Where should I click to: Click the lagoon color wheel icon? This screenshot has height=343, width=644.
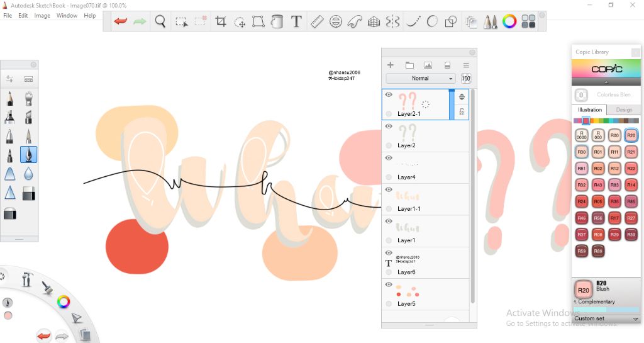pos(64,302)
